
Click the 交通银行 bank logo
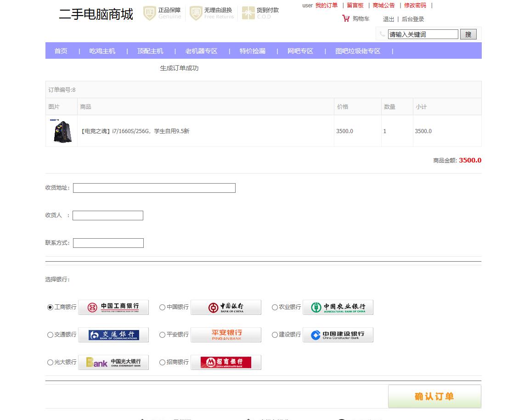click(113, 335)
